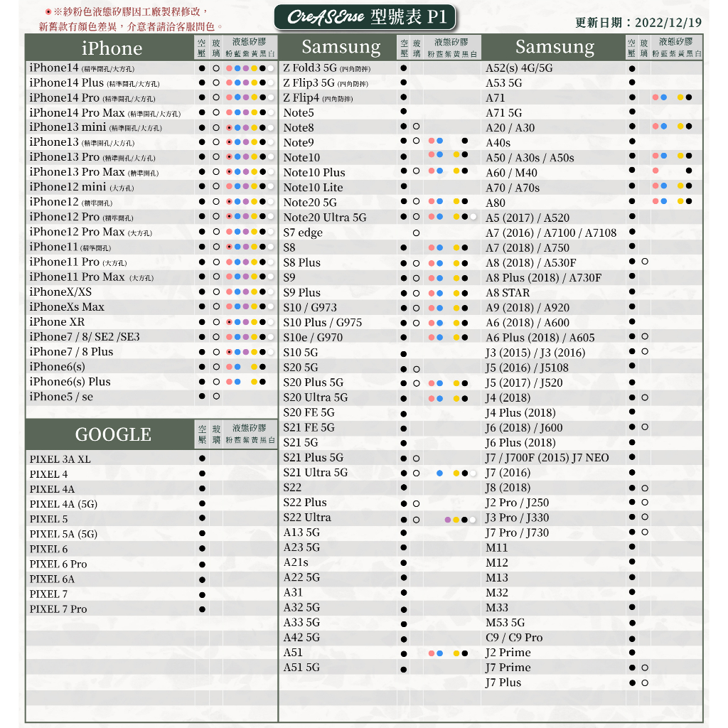Viewport: 728px width, 728px height.
Task: Click the hollow circle in the J7 Plus row
Action: 645,683
